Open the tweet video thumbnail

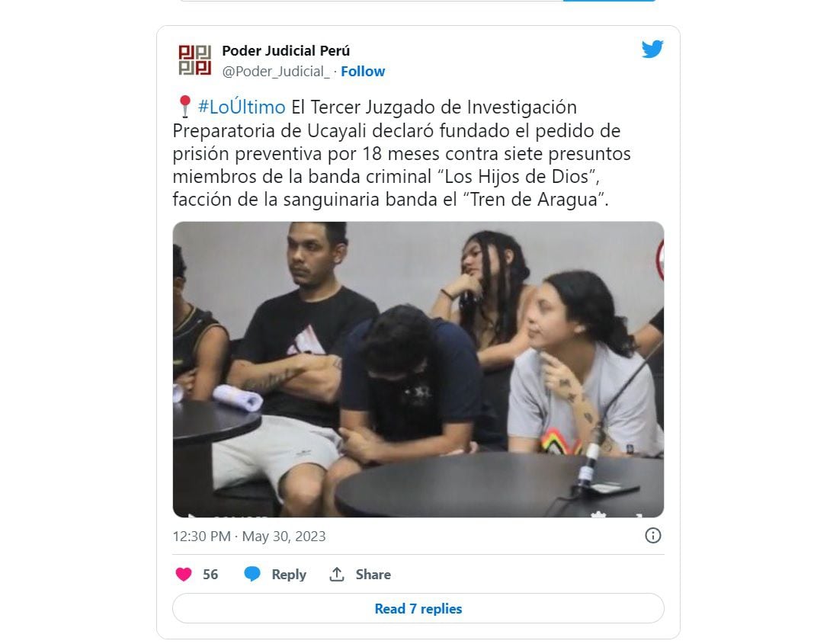point(418,370)
